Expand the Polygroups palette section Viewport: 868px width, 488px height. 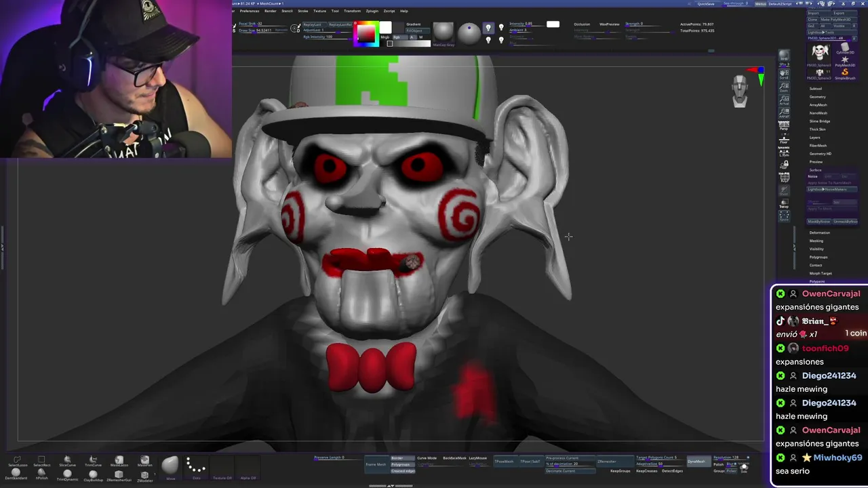(818, 257)
